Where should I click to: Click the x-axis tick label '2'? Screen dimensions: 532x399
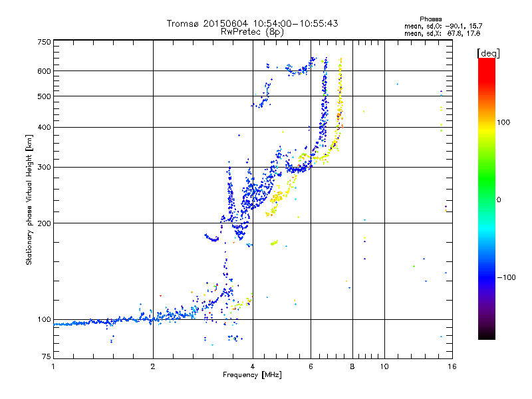coord(153,366)
